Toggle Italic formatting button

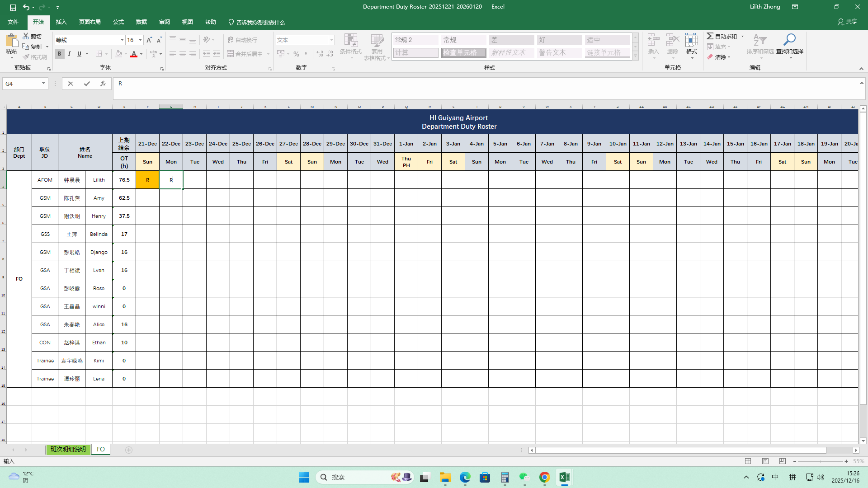click(69, 54)
